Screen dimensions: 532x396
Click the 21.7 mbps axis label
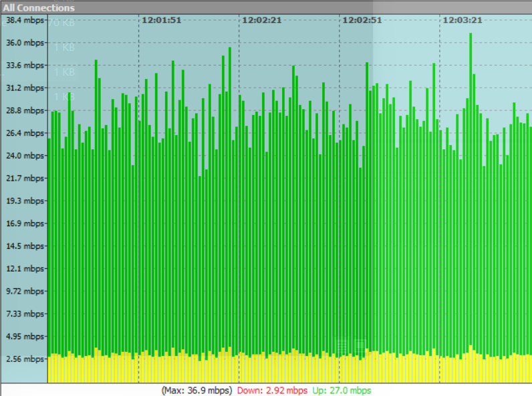coord(25,179)
